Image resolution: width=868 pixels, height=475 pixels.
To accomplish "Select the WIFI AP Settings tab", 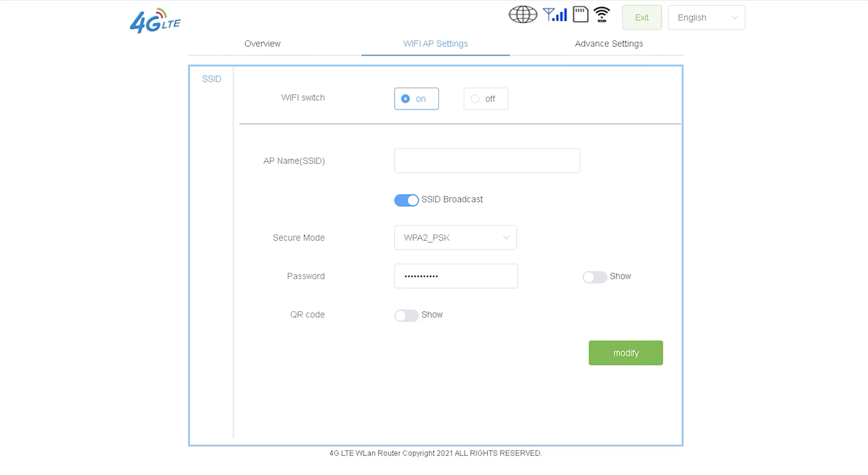I will (435, 43).
